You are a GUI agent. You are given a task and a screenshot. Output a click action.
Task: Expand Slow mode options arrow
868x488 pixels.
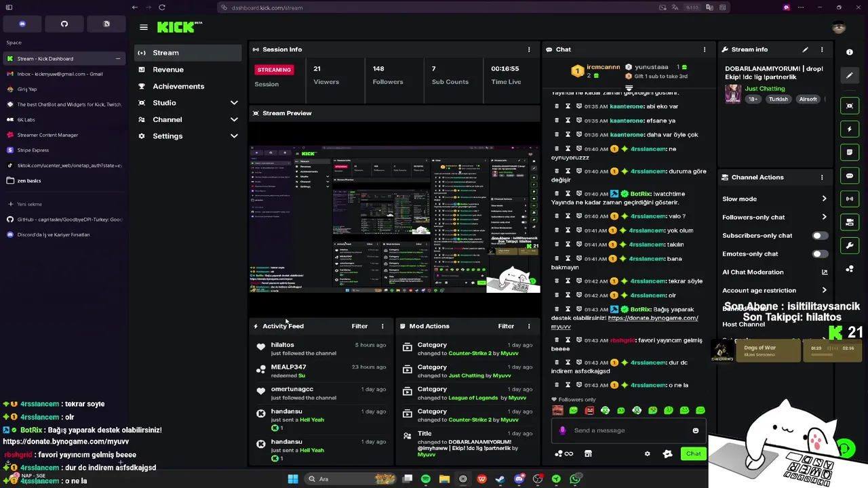(x=824, y=199)
